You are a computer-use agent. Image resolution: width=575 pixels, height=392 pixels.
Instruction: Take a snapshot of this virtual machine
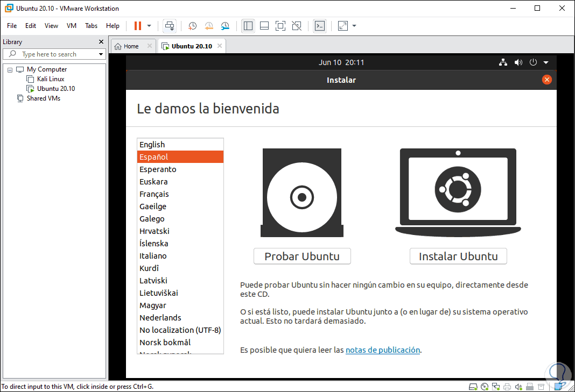click(193, 26)
